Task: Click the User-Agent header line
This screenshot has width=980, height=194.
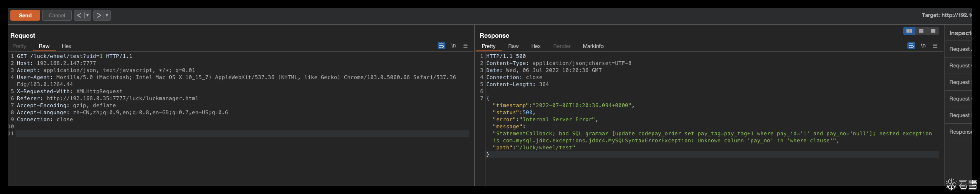Action: tap(236, 81)
